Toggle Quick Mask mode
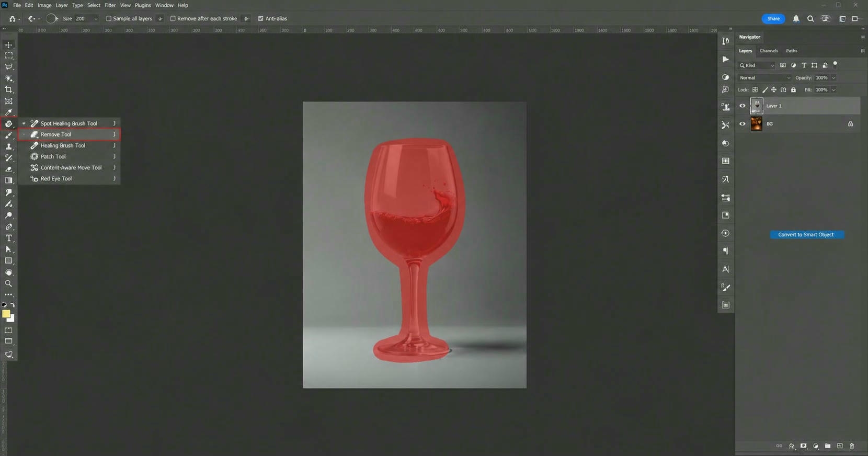This screenshot has height=456, width=868. 9,330
